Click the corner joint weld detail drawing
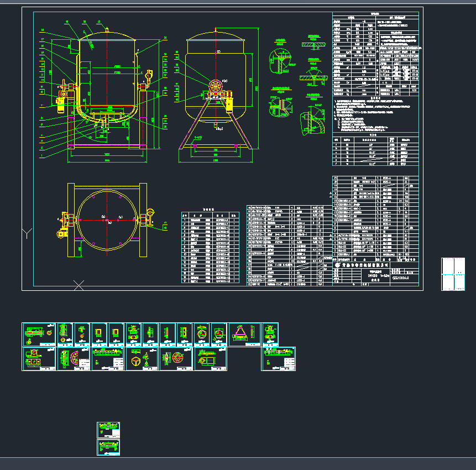 coord(281,60)
